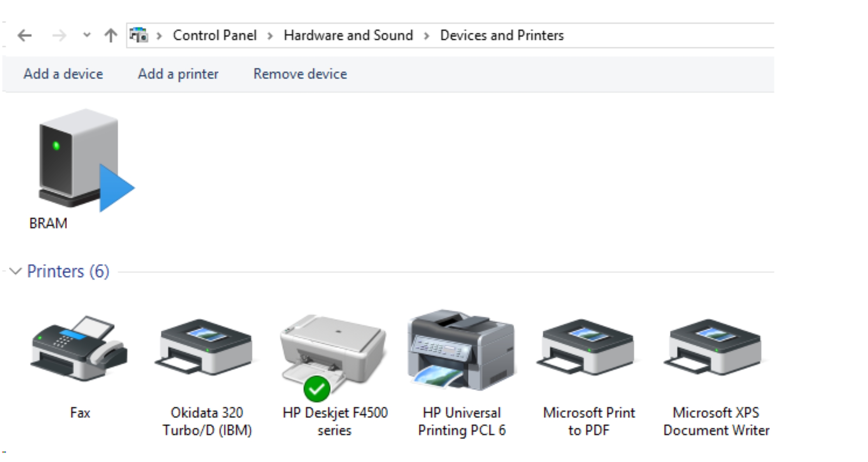Click the Printers (6) group heading
The image size is (868, 462).
click(x=68, y=271)
